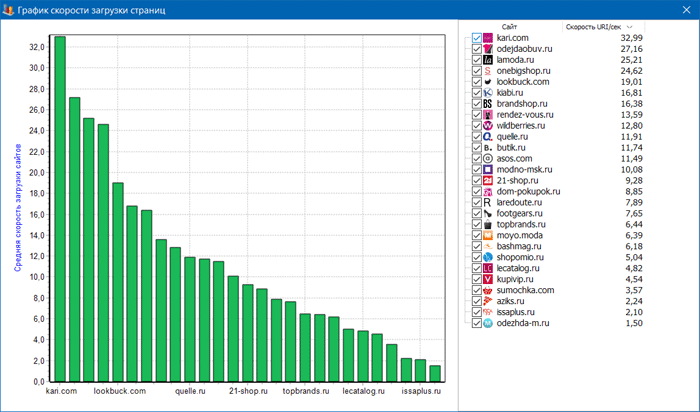
Task: Click the asos.com favicon icon
Action: 488,158
